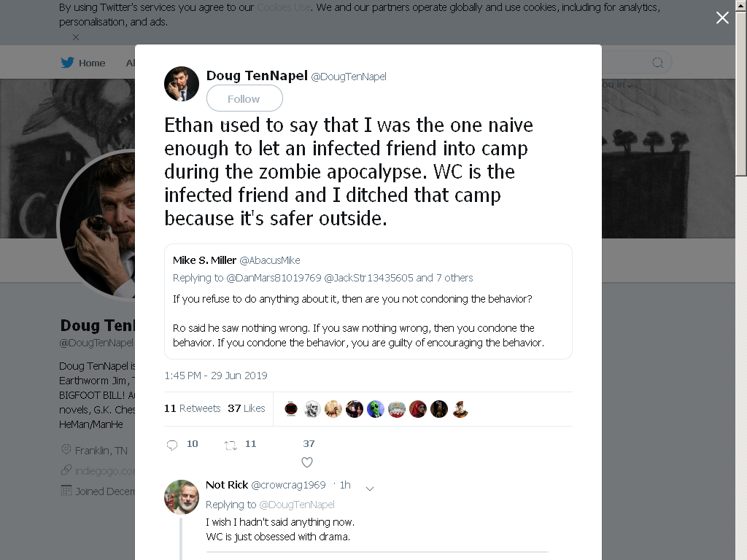Dismiss the cookie notice small X
Image resolution: width=747 pixels, height=560 pixels.
click(76, 36)
